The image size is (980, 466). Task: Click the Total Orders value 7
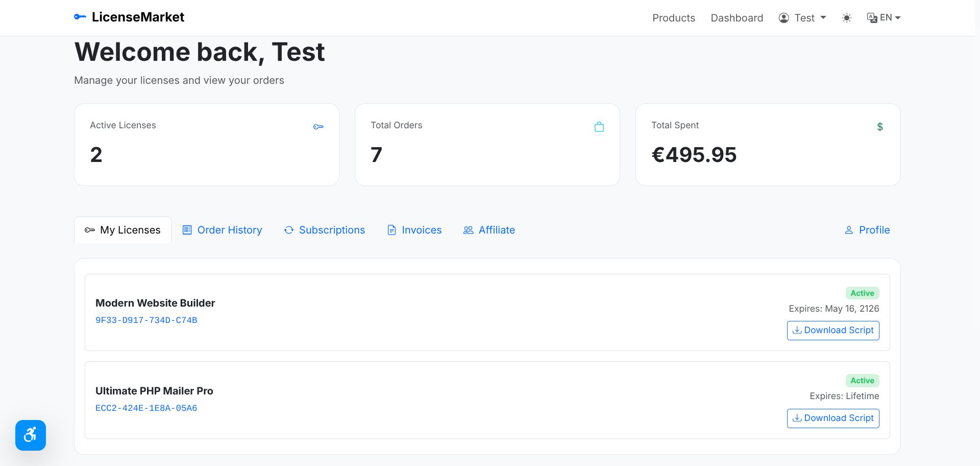[x=377, y=155]
